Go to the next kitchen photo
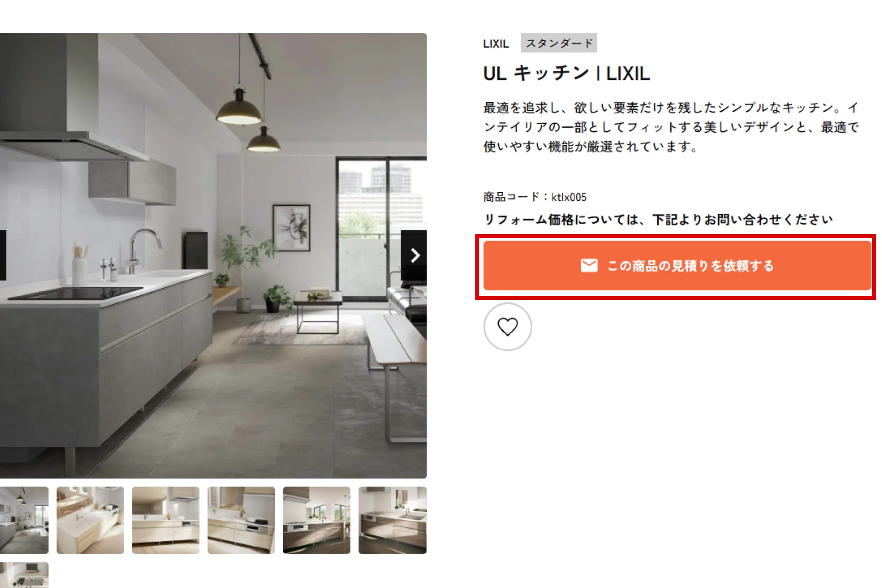Screen dimensions: 882x588 tap(414, 255)
